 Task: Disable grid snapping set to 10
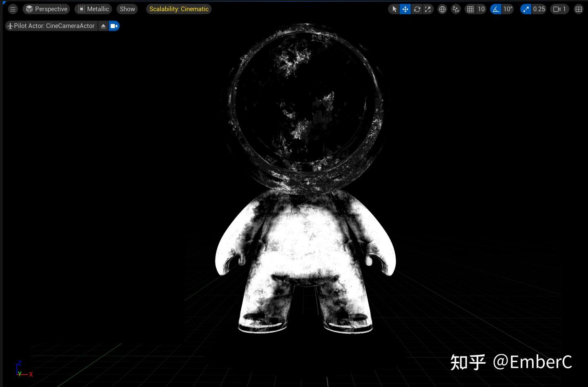coord(471,9)
